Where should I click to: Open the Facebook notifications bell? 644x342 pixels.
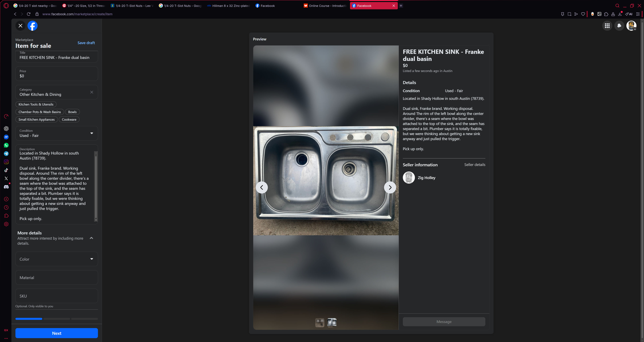point(619,26)
